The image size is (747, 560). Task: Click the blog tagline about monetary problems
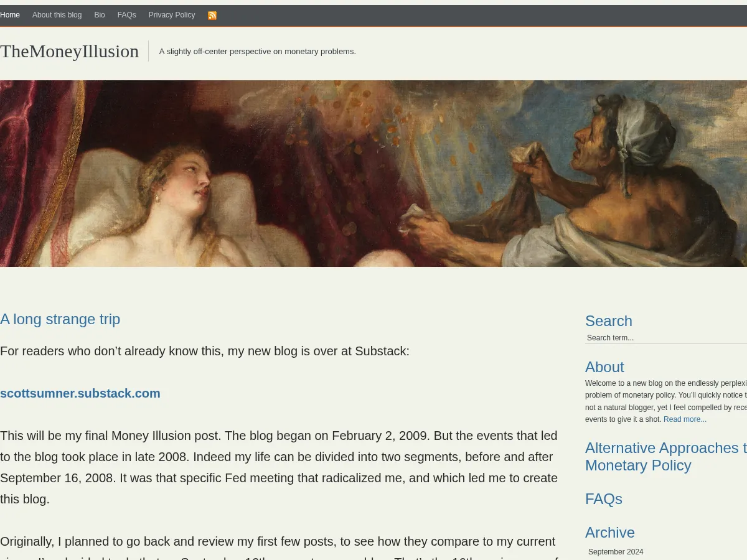tap(257, 52)
